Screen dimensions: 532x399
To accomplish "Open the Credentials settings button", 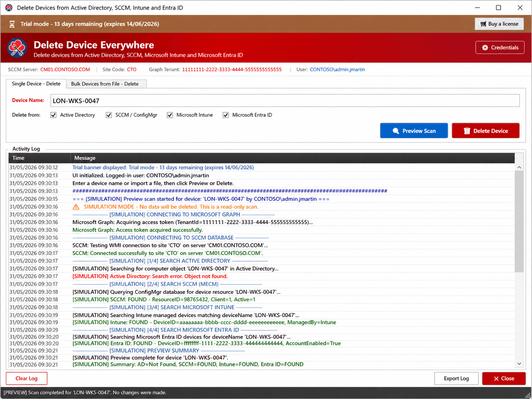I will click(x=500, y=47).
